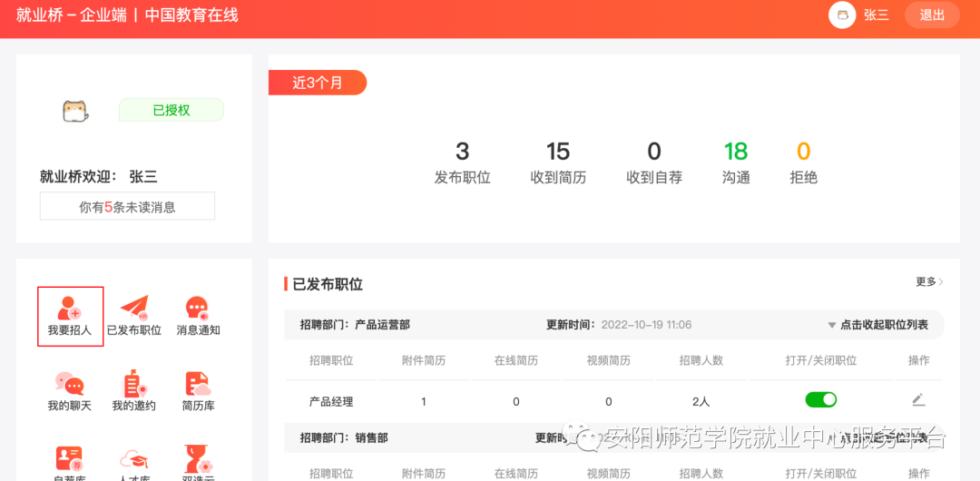
Task: Click the 收到自荐 count of 0
Action: coord(653,152)
